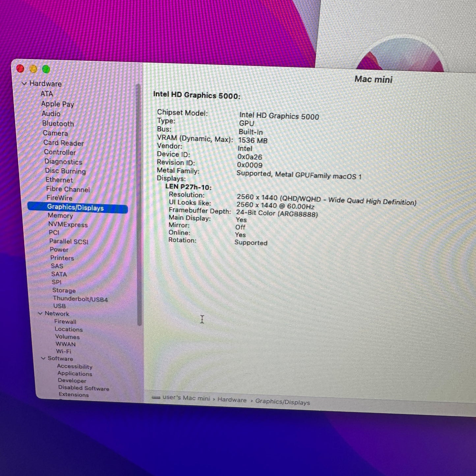The width and height of the screenshot is (476, 476).
Task: Select Disabled Software entry
Action: (84, 388)
